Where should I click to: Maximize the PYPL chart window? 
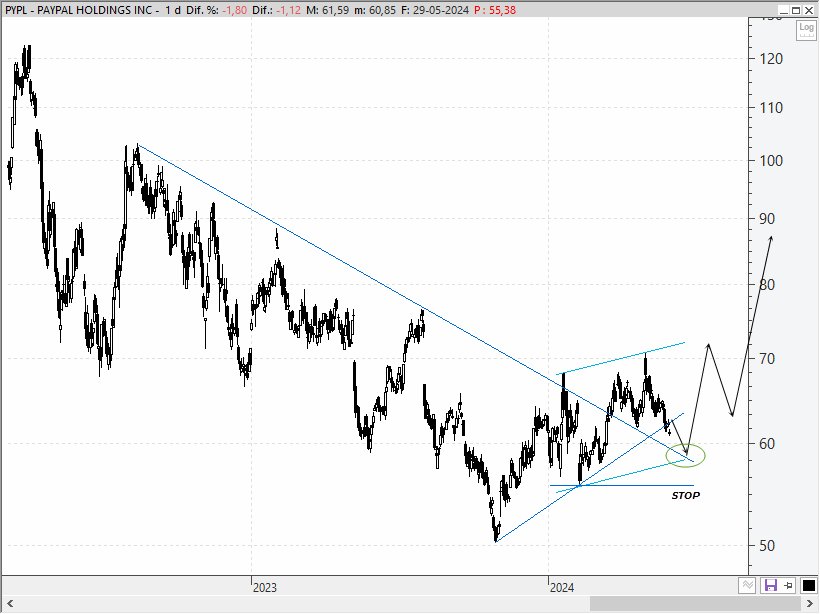point(796,10)
